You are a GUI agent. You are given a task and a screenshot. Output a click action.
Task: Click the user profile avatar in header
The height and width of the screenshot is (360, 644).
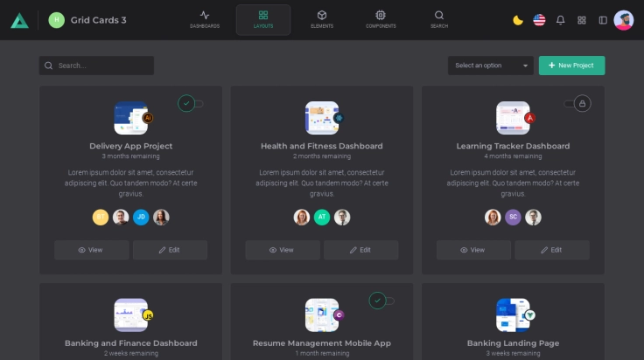click(x=624, y=20)
